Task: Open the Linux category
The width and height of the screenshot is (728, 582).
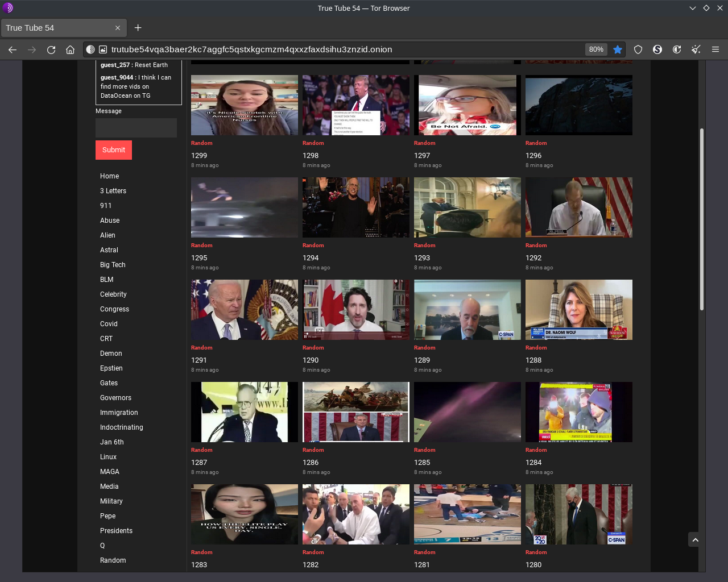Action: 108,457
